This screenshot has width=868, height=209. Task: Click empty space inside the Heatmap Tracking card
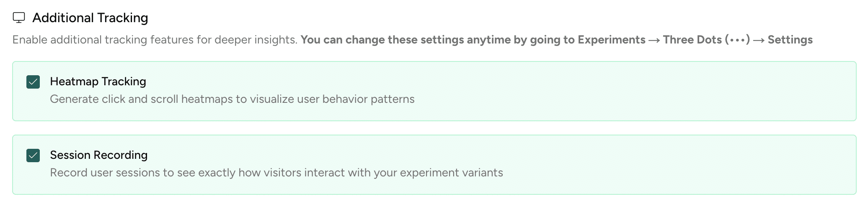(x=628, y=91)
